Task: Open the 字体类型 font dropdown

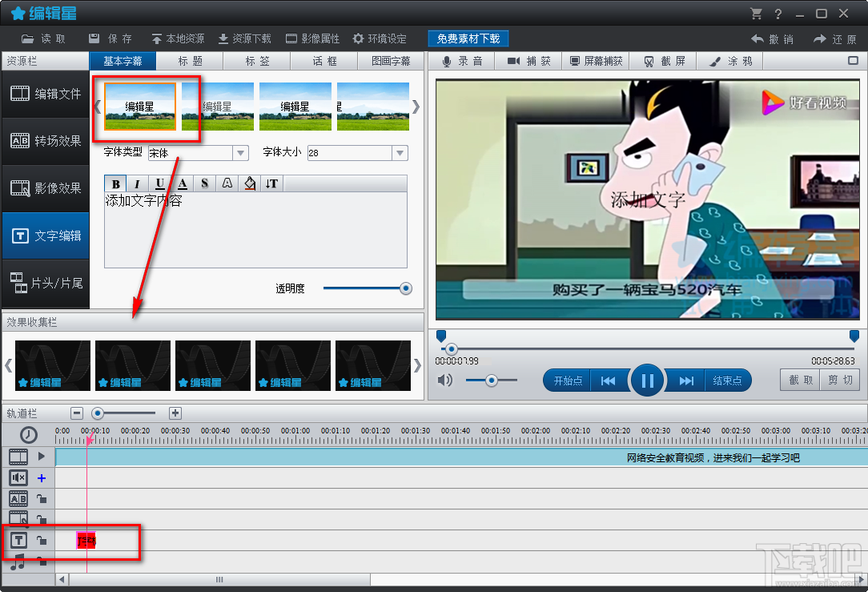Action: 240,153
